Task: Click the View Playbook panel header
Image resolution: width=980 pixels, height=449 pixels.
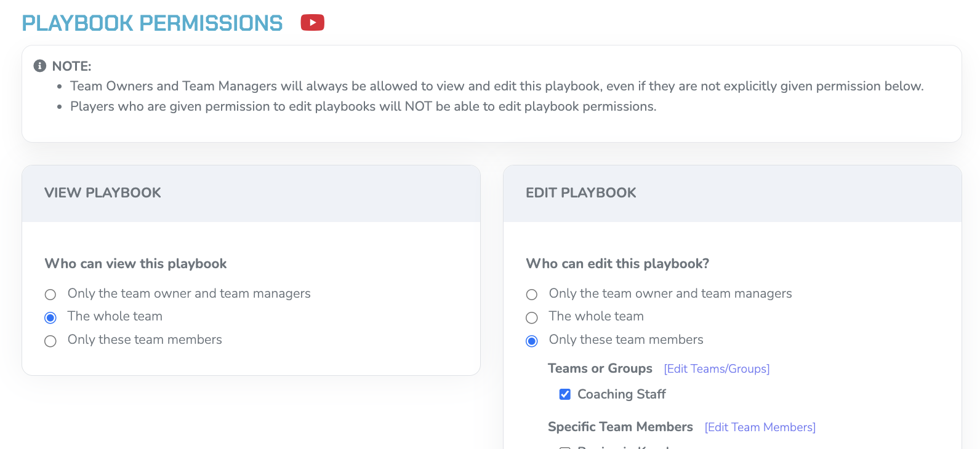Action: 251,193
